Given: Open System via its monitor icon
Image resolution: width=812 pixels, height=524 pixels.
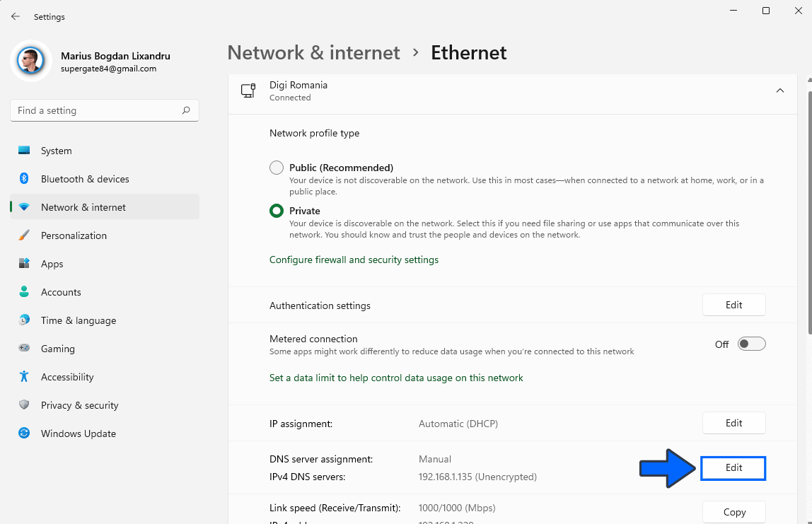Looking at the screenshot, I should (x=24, y=151).
